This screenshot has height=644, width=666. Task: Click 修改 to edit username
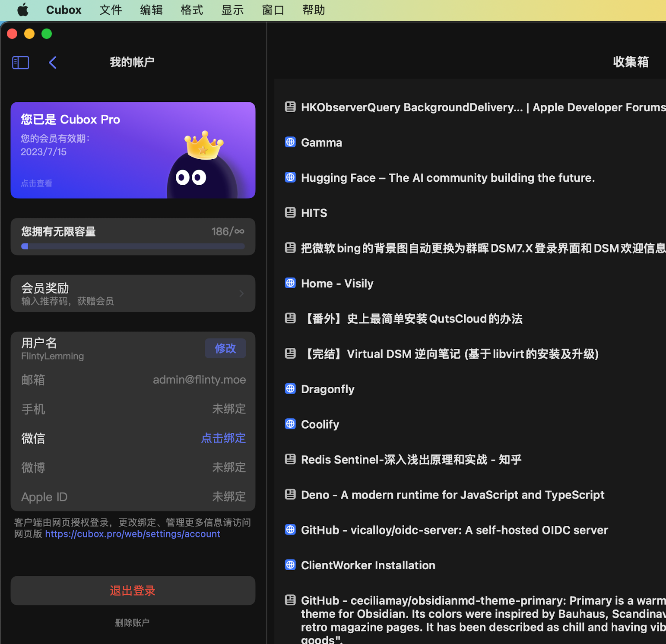(225, 348)
